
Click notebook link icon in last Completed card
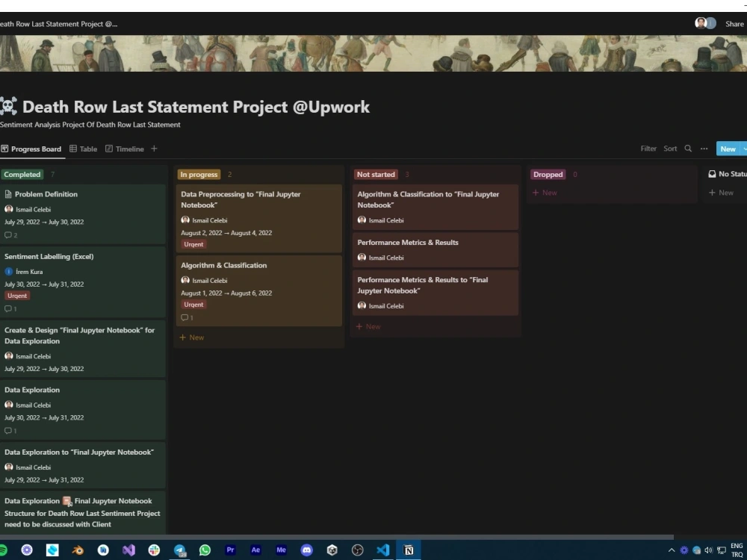(x=67, y=501)
